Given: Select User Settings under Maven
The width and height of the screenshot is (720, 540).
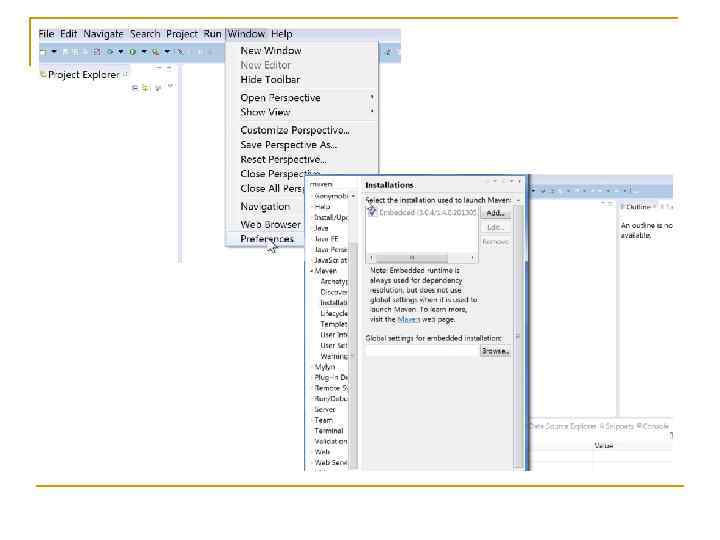Looking at the screenshot, I should pyautogui.click(x=334, y=345).
